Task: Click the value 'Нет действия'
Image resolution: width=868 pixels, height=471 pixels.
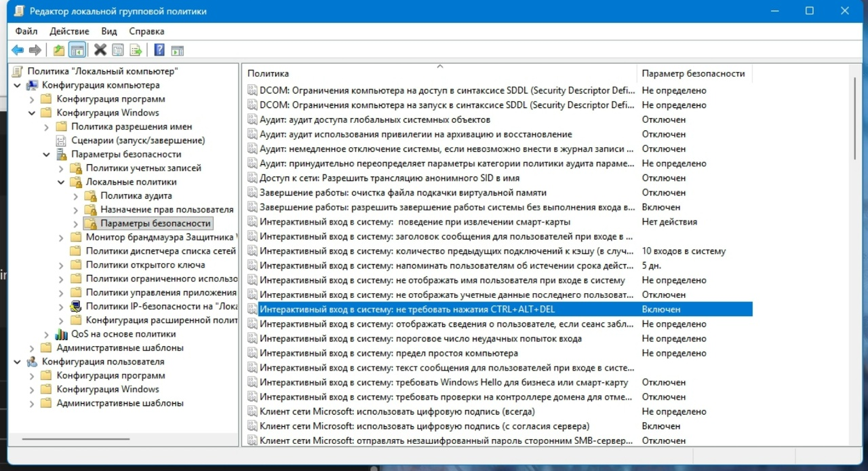Action: (x=669, y=222)
